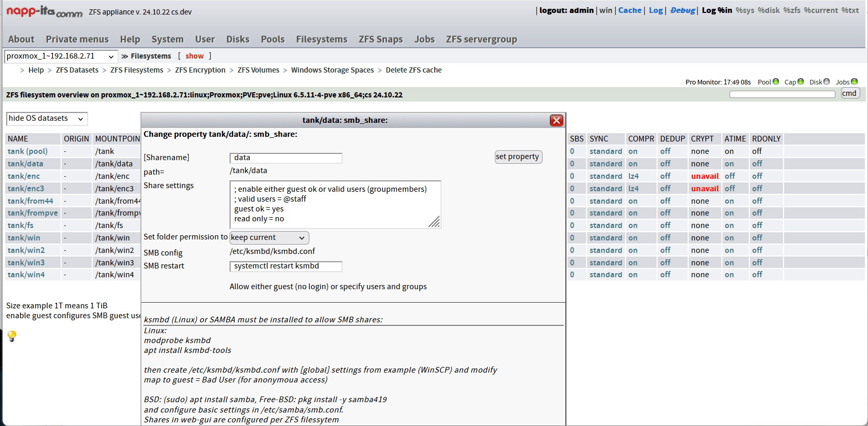Open the tank/frompve dataset link
Image resolution: width=868 pixels, height=426 pixels.
tap(33, 213)
